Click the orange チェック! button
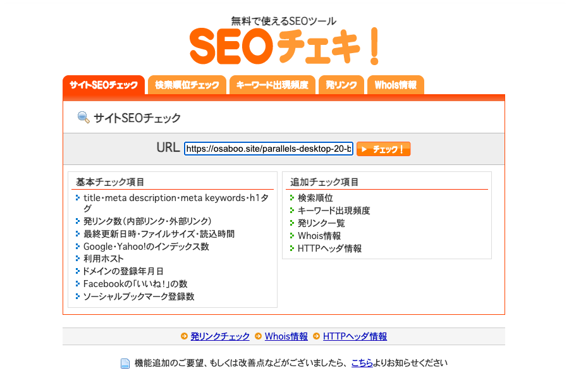This screenshot has height=392, width=569. [384, 149]
